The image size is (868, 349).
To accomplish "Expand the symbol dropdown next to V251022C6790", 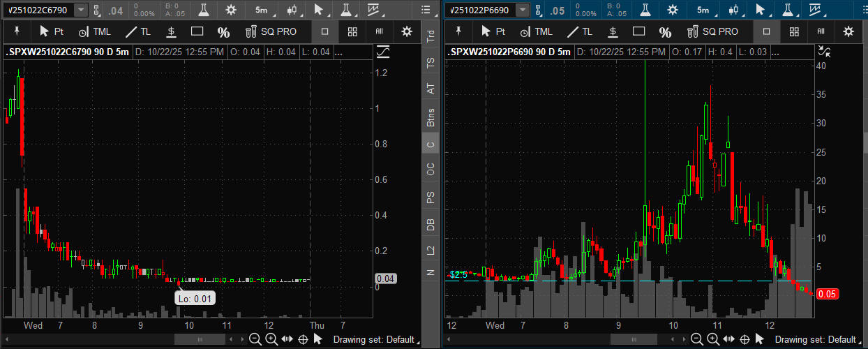I will point(81,10).
